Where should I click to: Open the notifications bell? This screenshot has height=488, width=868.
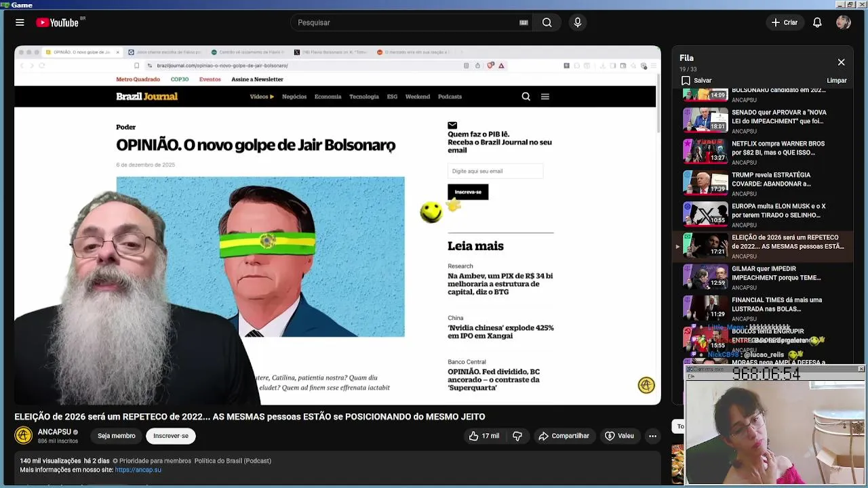tap(817, 22)
